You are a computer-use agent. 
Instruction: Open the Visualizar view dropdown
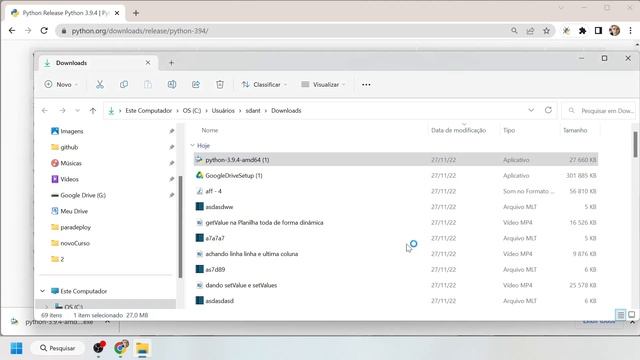click(324, 84)
